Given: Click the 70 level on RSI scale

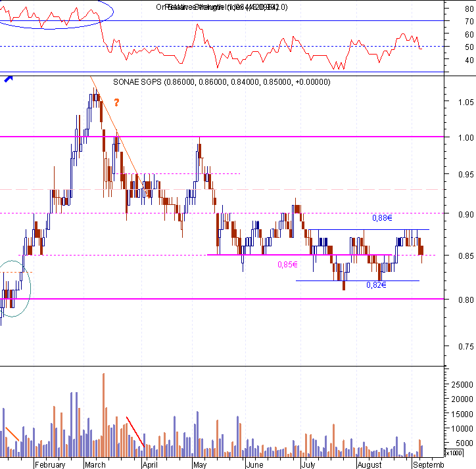Looking at the screenshot, I should (x=469, y=21).
